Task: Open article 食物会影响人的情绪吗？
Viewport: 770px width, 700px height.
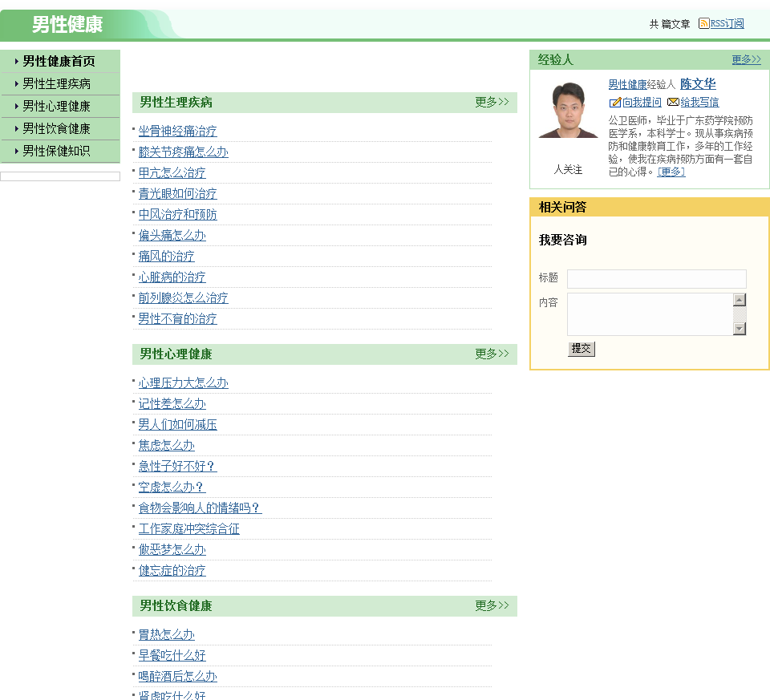Action: click(x=200, y=508)
